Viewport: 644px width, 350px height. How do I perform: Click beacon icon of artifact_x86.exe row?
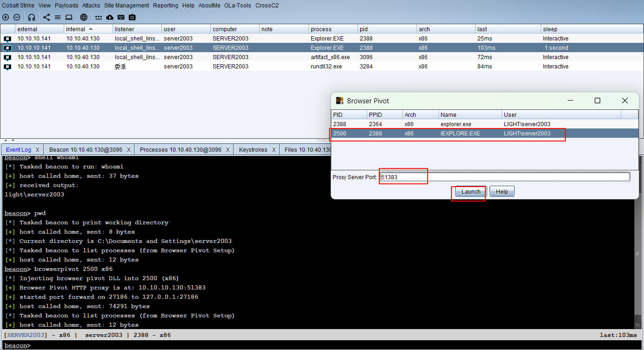coord(7,57)
